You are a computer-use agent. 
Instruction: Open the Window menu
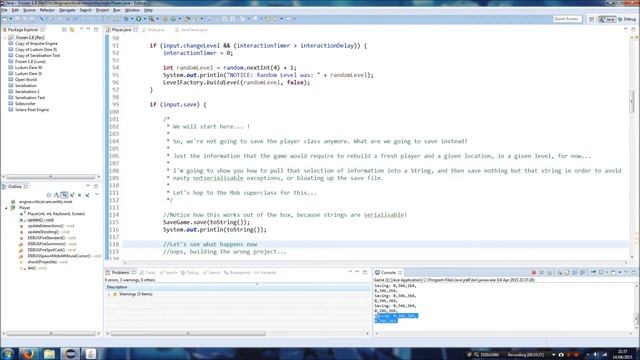click(x=132, y=10)
